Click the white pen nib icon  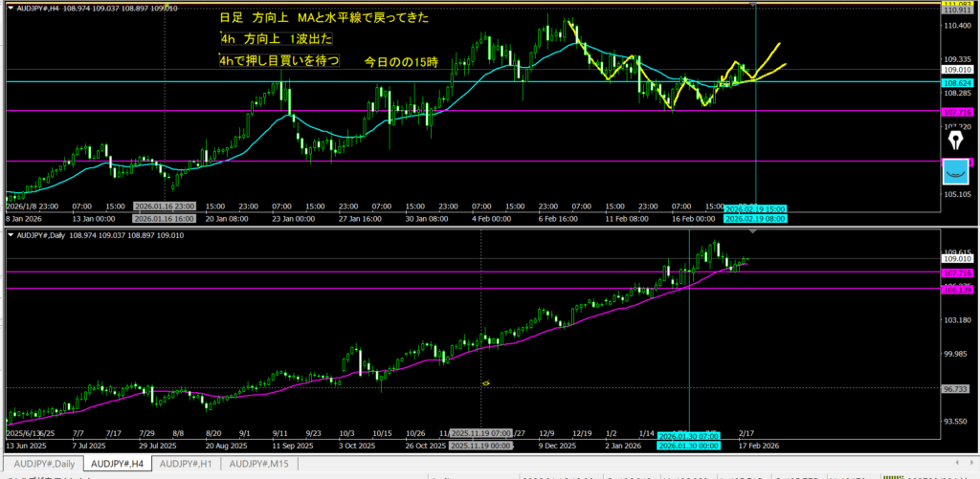954,142
